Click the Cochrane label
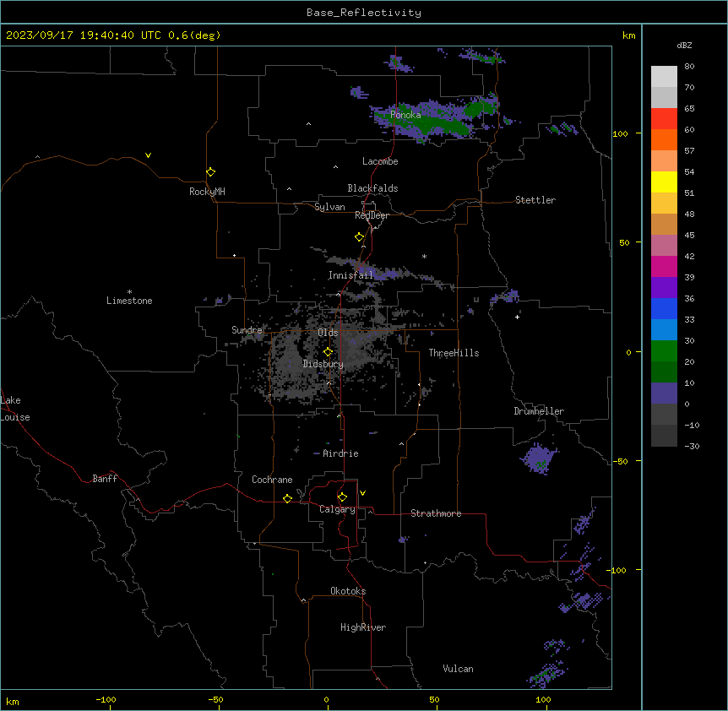Image resolution: width=728 pixels, height=711 pixels. [x=272, y=480]
